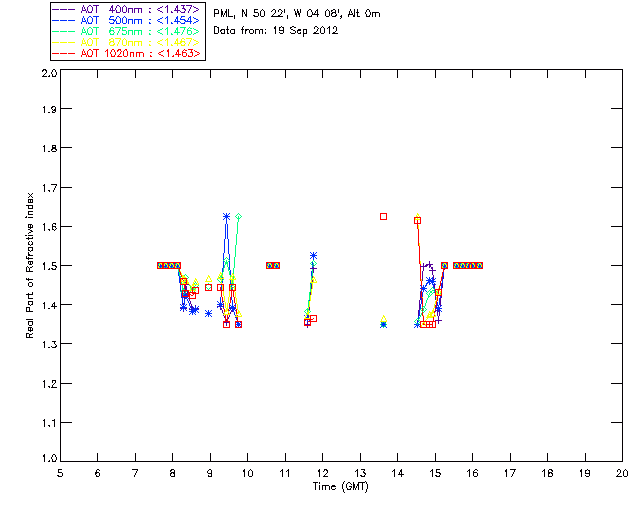Click the 'Time (GMT)' axis label
640x512 pixels.
coord(340,487)
